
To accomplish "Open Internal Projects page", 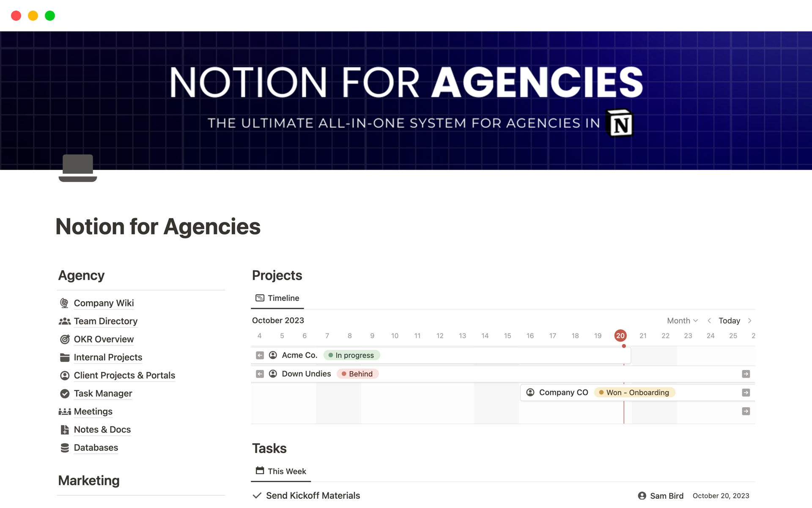I will pos(107,357).
